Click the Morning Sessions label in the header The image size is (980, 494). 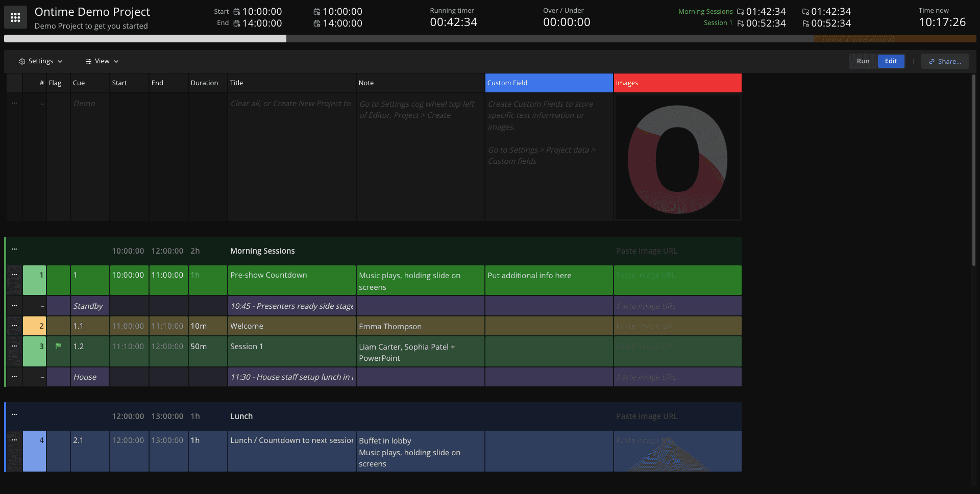(705, 11)
